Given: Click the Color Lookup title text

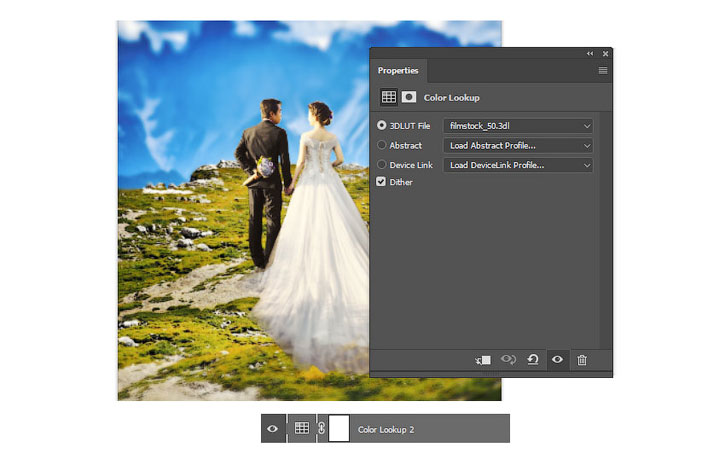Looking at the screenshot, I should point(452,98).
